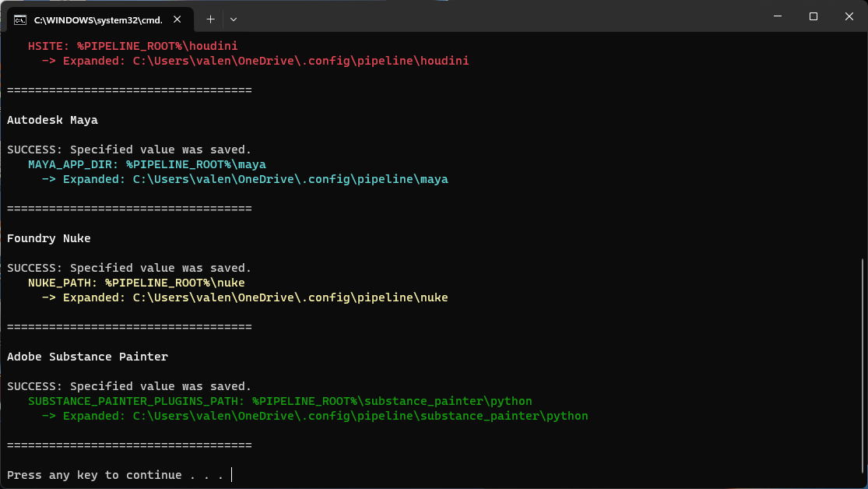Click the Autodesk Maya heading
Image resolution: width=868 pixels, height=489 pixels.
[x=52, y=120]
